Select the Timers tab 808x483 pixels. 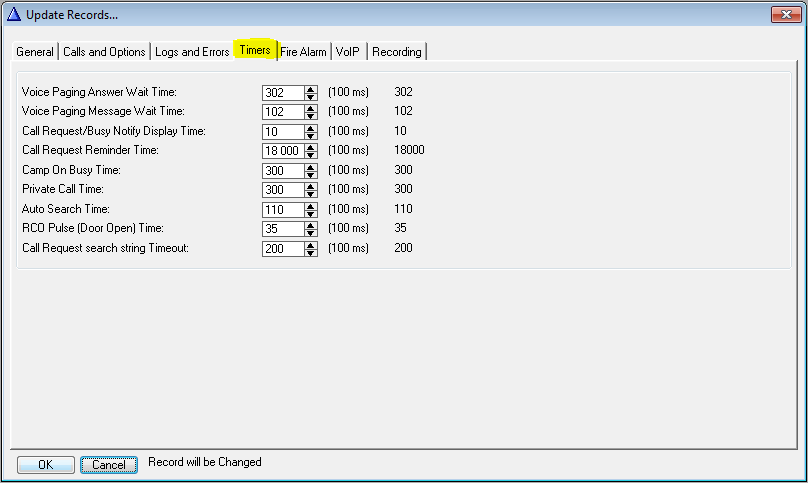pos(255,50)
